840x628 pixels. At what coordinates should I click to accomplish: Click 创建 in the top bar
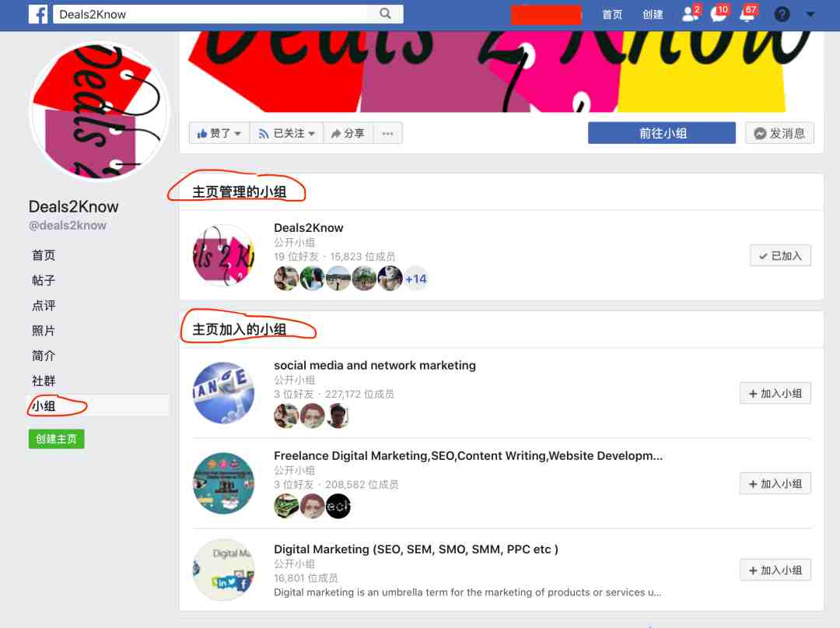pos(653,15)
